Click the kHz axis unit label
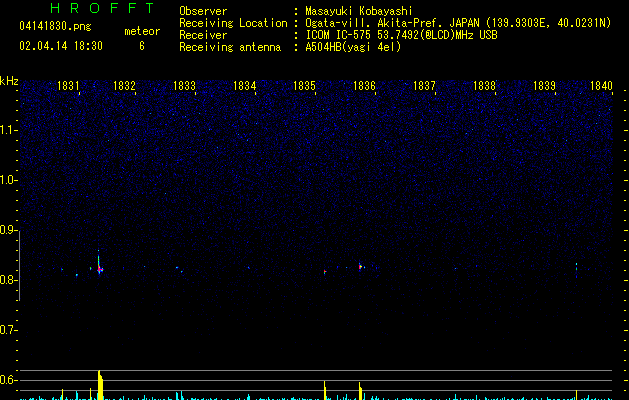The width and height of the screenshot is (629, 400). click(9, 81)
